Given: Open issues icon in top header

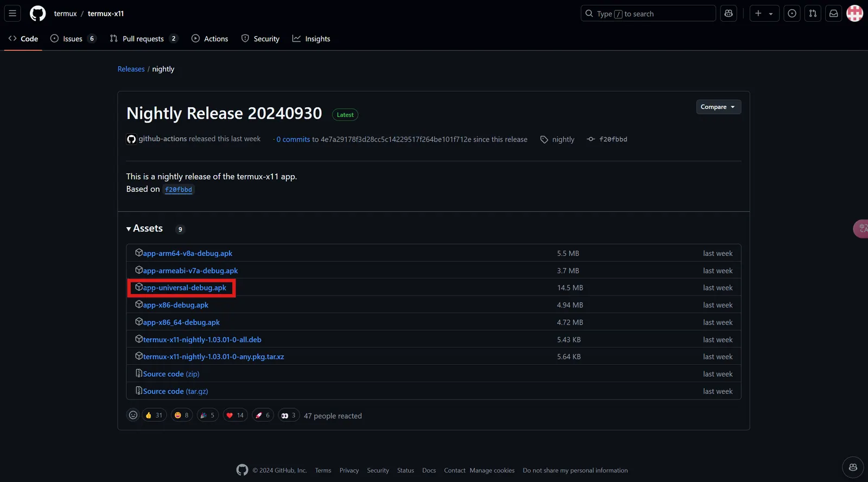Looking at the screenshot, I should point(792,14).
